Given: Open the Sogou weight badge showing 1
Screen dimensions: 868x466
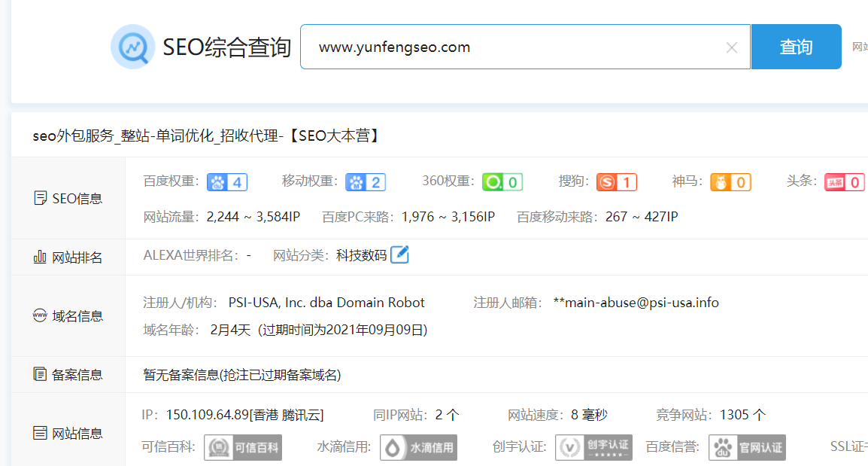Looking at the screenshot, I should (616, 181).
